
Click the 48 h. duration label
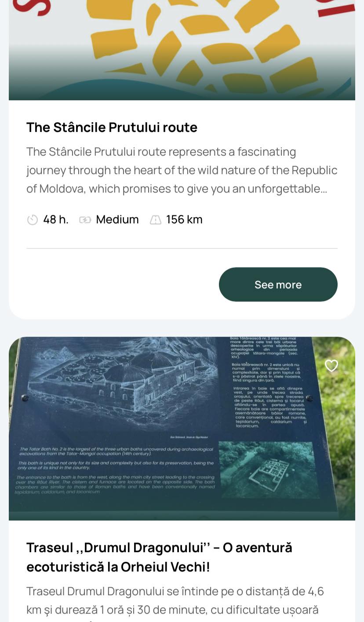[56, 220]
